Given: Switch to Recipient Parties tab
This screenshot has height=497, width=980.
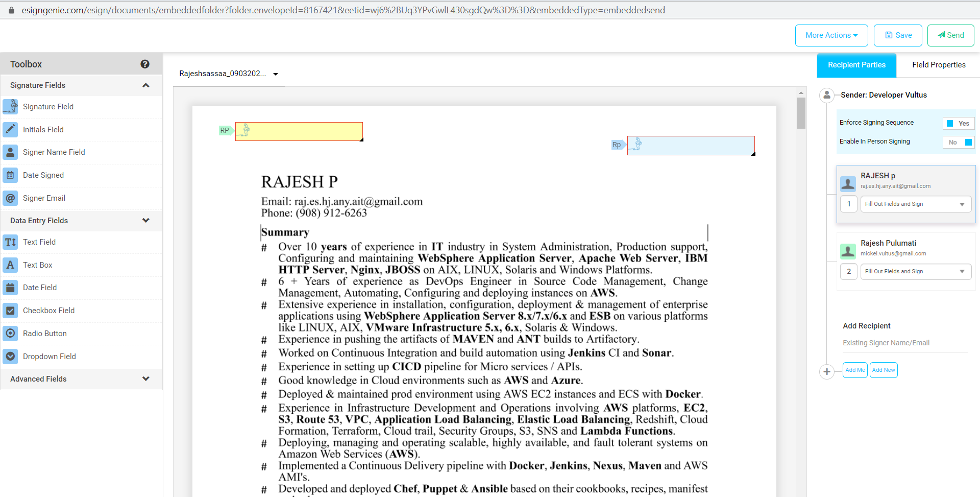Looking at the screenshot, I should pos(856,65).
